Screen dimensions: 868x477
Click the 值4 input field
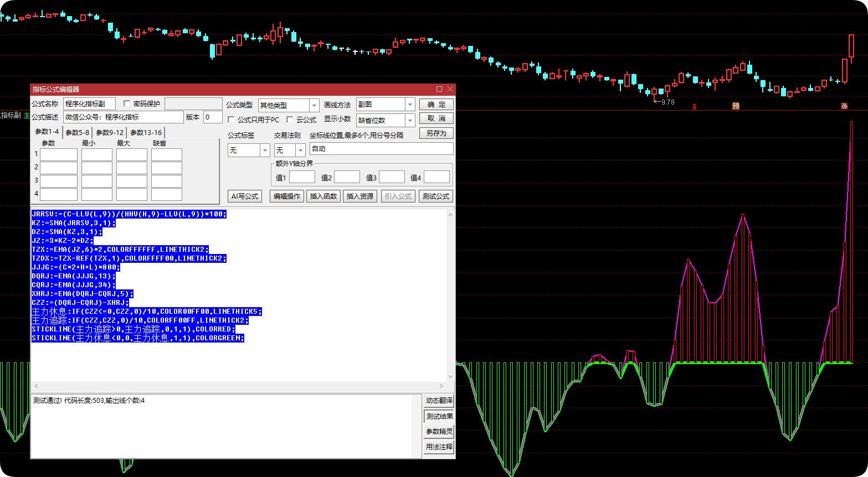tap(436, 177)
